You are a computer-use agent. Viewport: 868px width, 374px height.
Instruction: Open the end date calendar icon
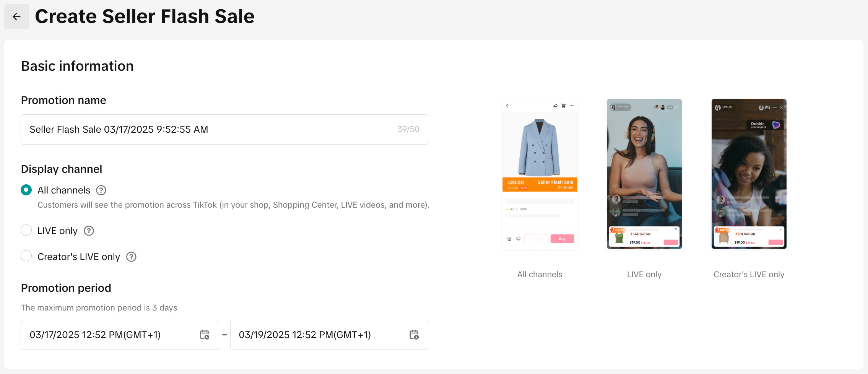414,335
